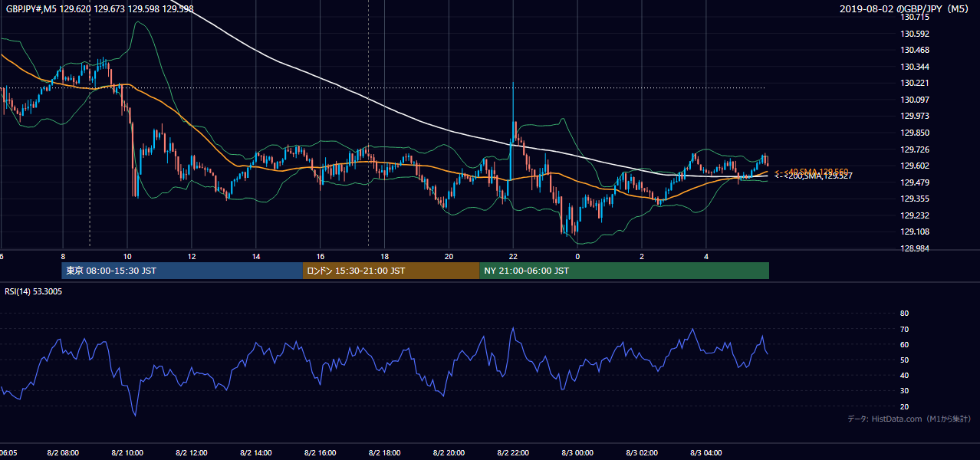
Task: Click RSI axis level 40
Action: (904, 376)
